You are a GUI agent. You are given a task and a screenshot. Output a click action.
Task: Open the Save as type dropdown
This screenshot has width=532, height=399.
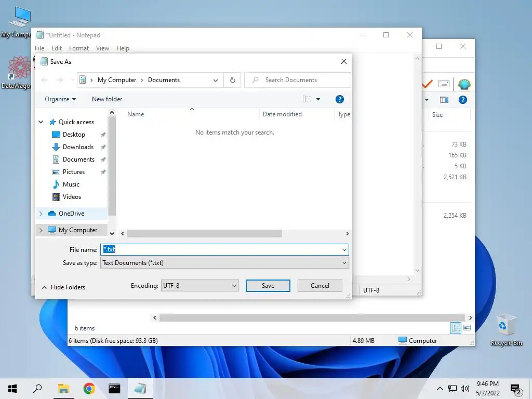pyautogui.click(x=344, y=263)
